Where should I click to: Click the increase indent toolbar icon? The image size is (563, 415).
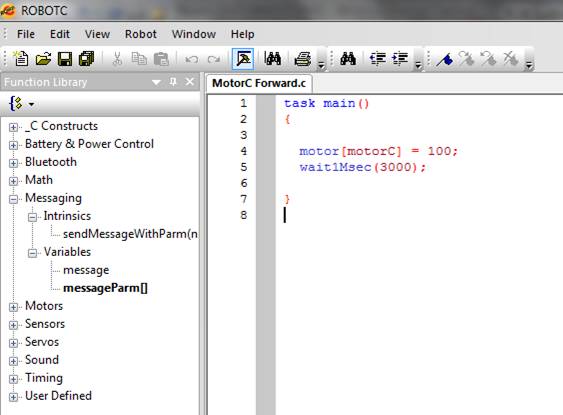click(x=400, y=59)
